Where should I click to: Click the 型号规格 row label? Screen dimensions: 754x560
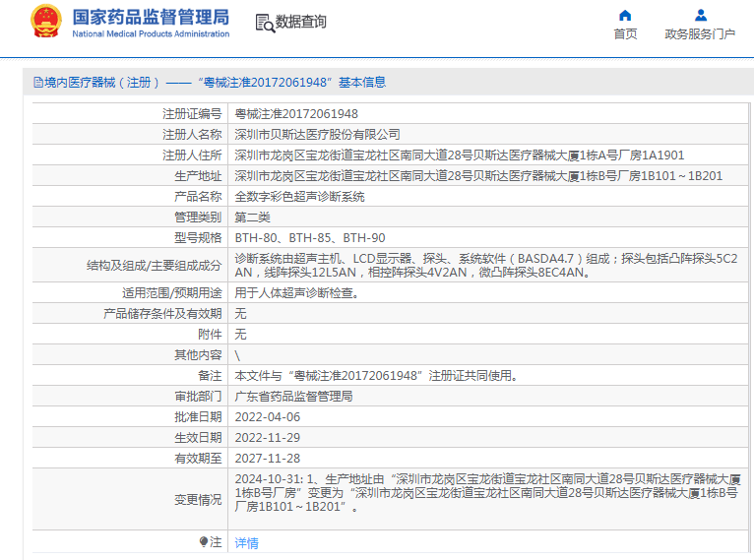pos(198,238)
